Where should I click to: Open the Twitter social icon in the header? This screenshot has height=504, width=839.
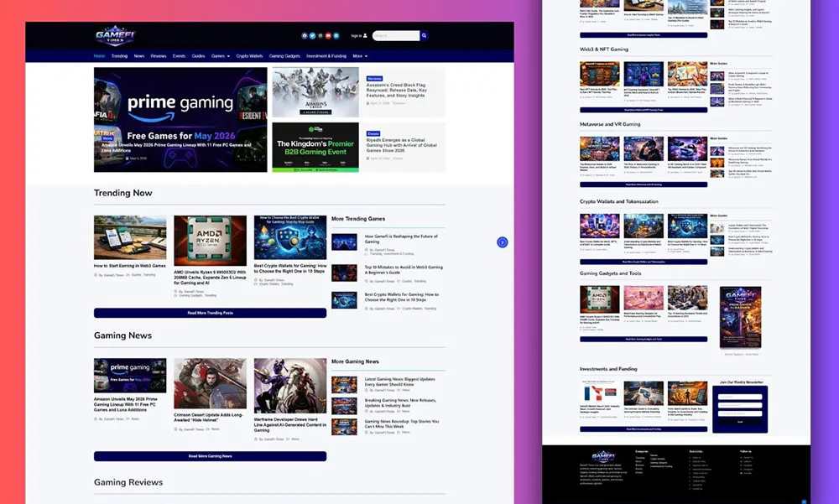tap(312, 36)
